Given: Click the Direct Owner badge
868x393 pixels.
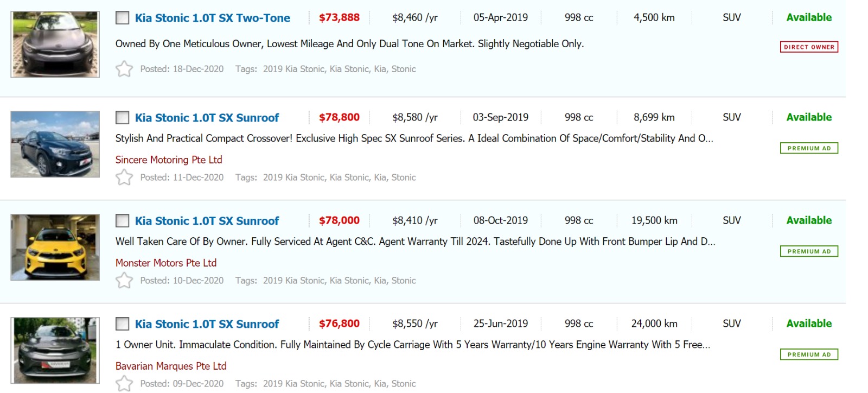Looking at the screenshot, I should (x=809, y=47).
